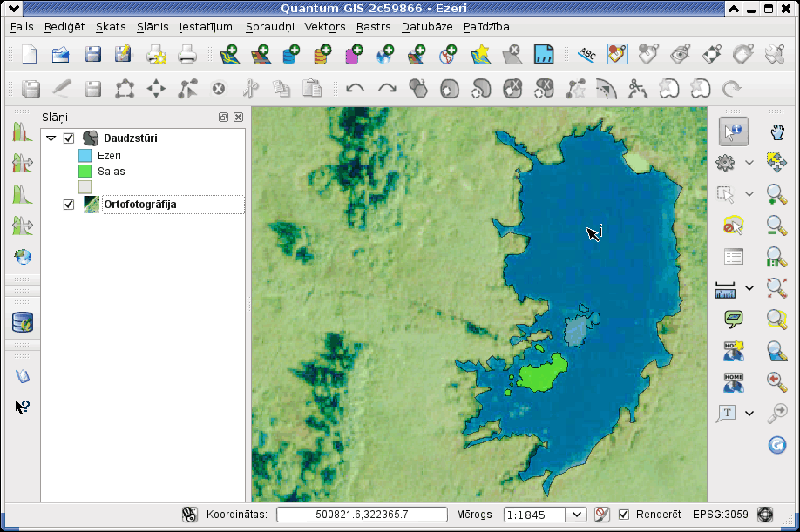Image resolution: width=800 pixels, height=532 pixels.
Task: Open the Spraudņi menu
Action: pyautogui.click(x=270, y=27)
